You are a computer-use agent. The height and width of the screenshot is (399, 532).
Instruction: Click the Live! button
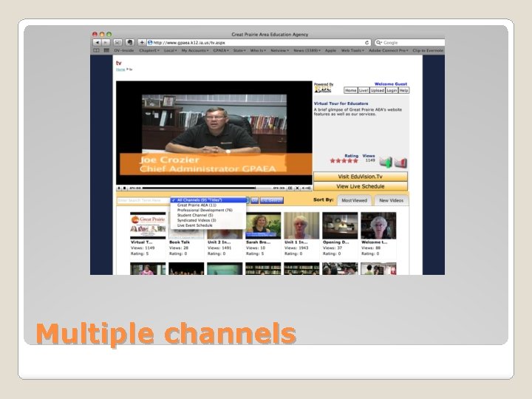pyautogui.click(x=364, y=90)
